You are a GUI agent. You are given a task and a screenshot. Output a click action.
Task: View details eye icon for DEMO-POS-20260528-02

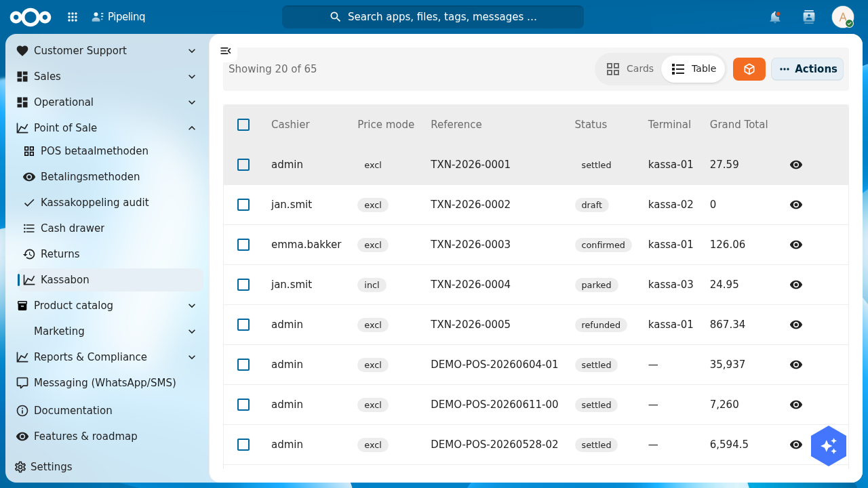point(796,445)
